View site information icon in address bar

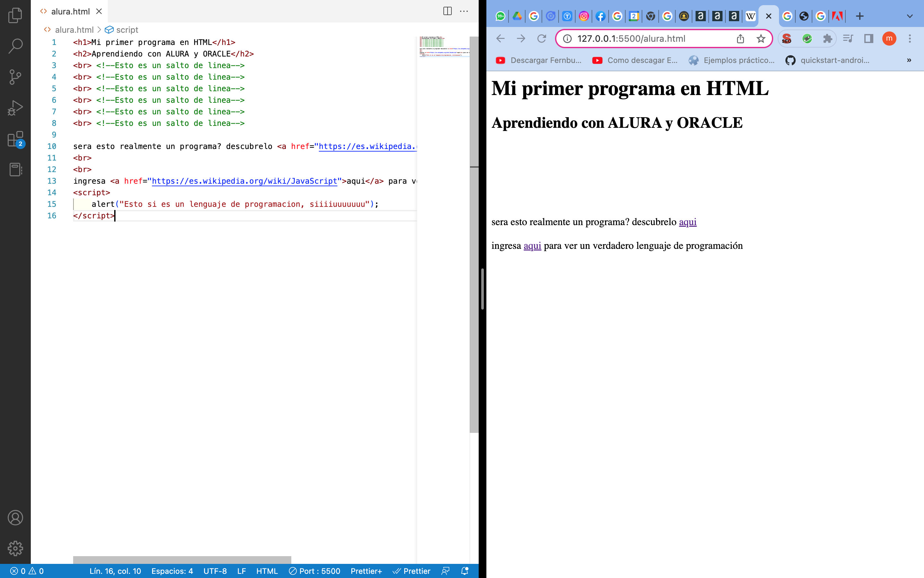pyautogui.click(x=567, y=39)
